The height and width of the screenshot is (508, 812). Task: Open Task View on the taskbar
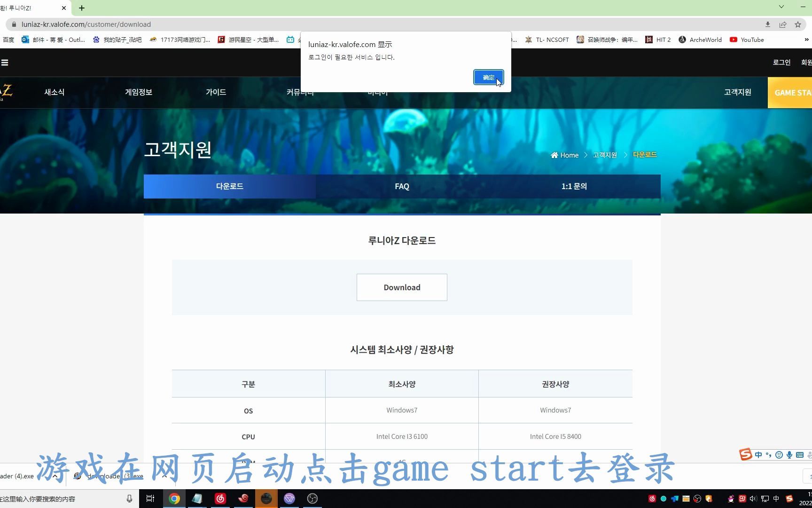[x=150, y=499]
